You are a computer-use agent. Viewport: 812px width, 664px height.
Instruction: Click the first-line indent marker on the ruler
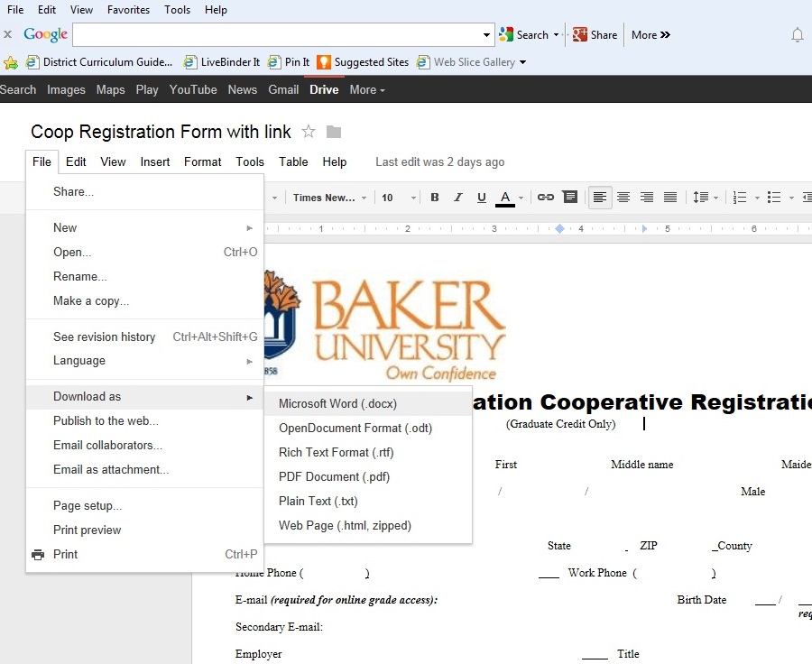pos(559,229)
